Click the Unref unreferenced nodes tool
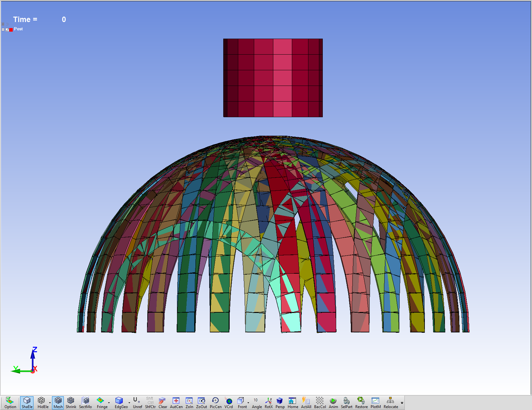Viewport: 532px width, 410px height. pos(137,403)
